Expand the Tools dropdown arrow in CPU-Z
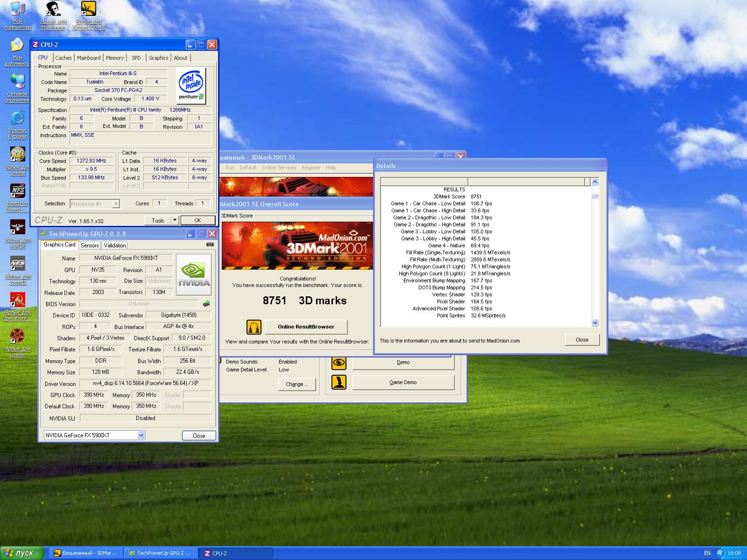The image size is (747, 560). [175, 220]
